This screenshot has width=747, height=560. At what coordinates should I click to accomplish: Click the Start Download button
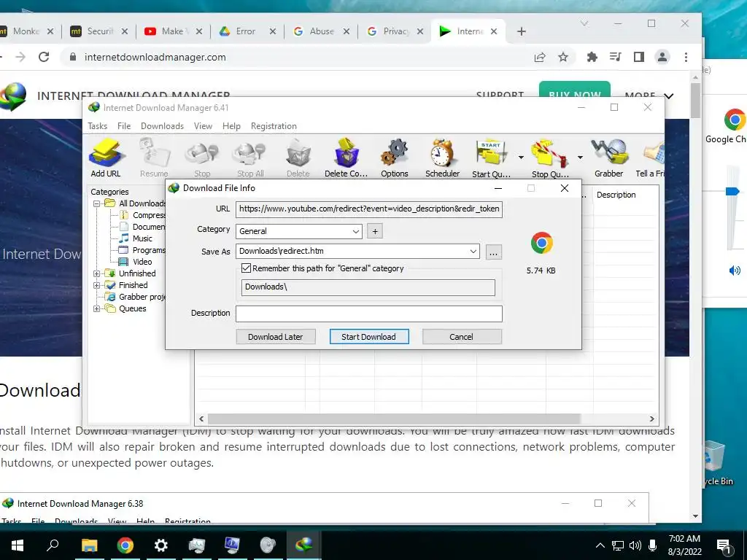(368, 337)
